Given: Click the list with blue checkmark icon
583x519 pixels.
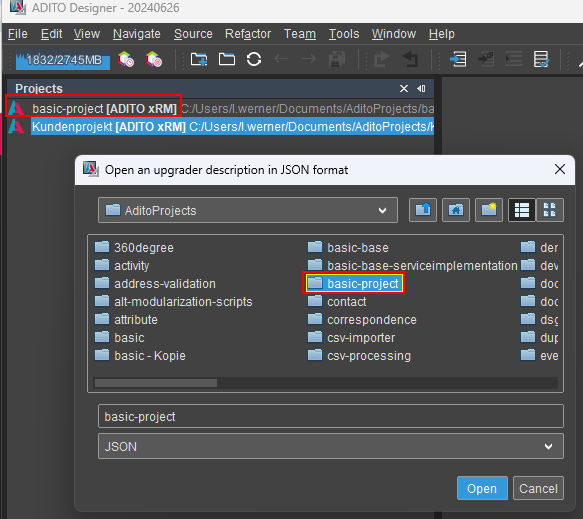Looking at the screenshot, I should click(x=541, y=59).
